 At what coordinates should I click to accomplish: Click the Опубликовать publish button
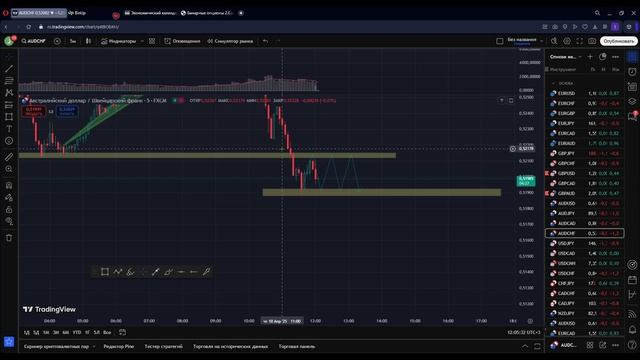click(618, 41)
